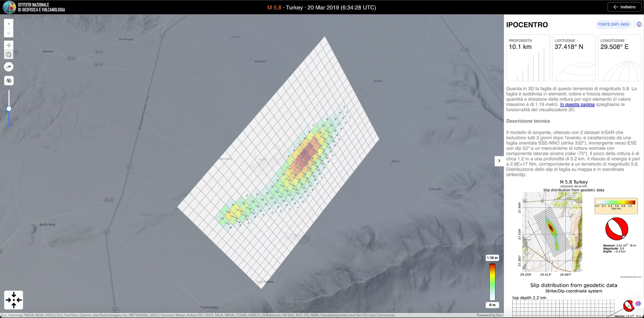
Task: Click the brain assistant icon at bottom right
Action: 638,304
